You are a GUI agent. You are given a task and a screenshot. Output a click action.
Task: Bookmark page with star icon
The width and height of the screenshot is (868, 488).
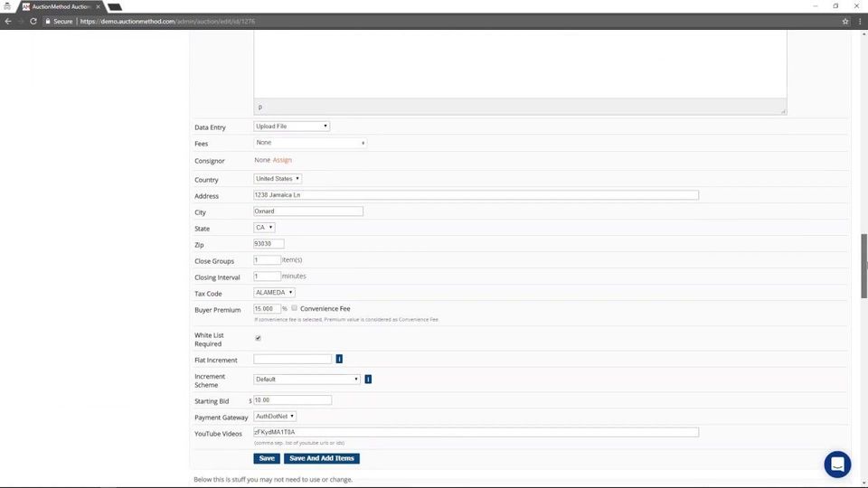pos(845,21)
